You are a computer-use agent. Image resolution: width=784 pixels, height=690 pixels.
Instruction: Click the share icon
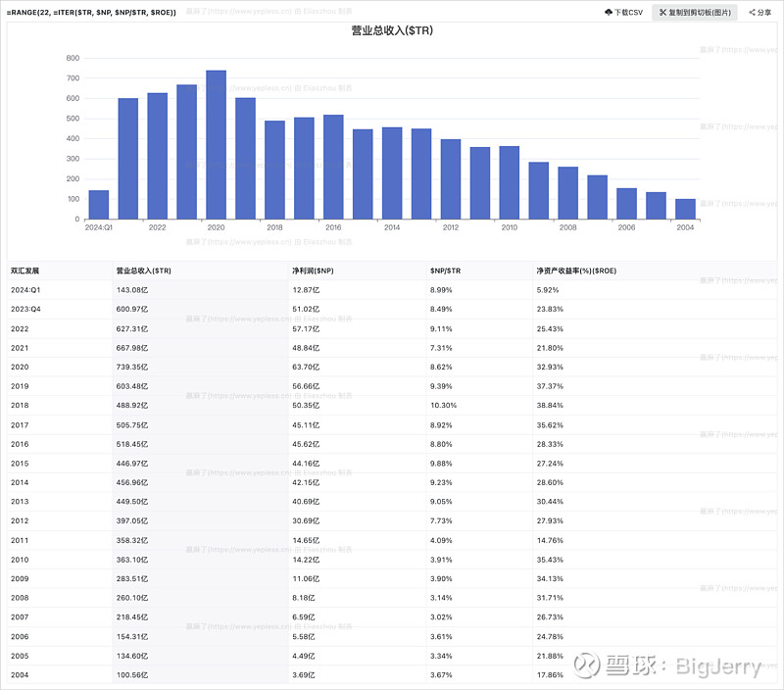[752, 12]
